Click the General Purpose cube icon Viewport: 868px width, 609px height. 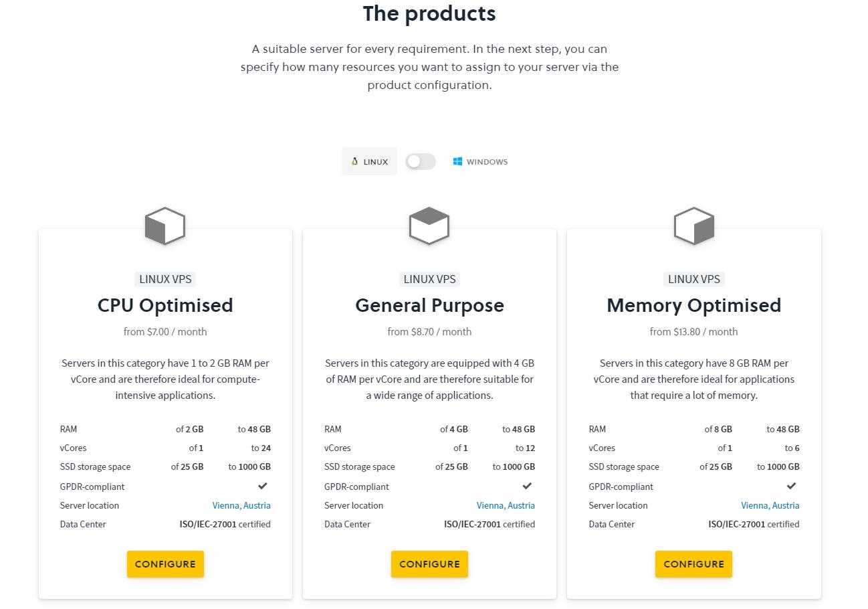pos(429,226)
